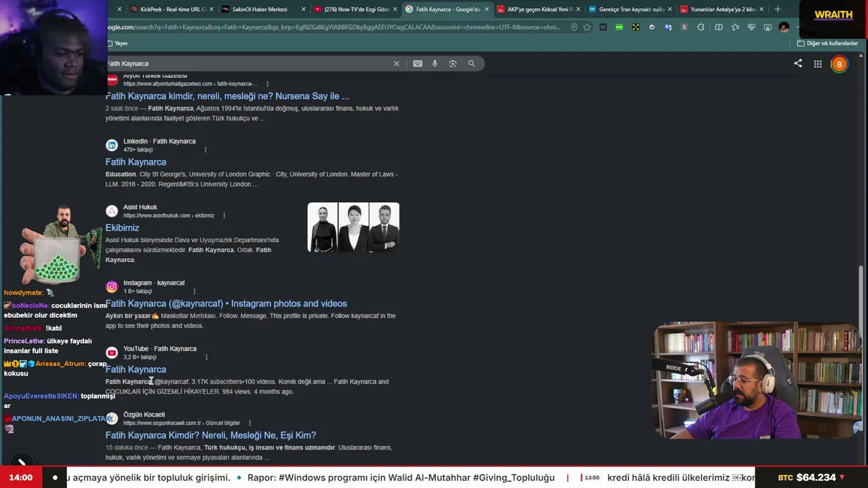Click the screenshot capture toolbar icon

[768, 27]
